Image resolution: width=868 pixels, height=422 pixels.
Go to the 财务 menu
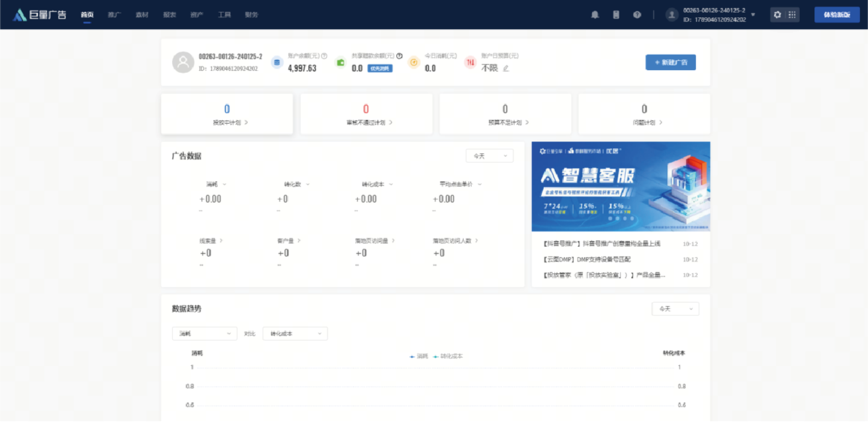[251, 15]
